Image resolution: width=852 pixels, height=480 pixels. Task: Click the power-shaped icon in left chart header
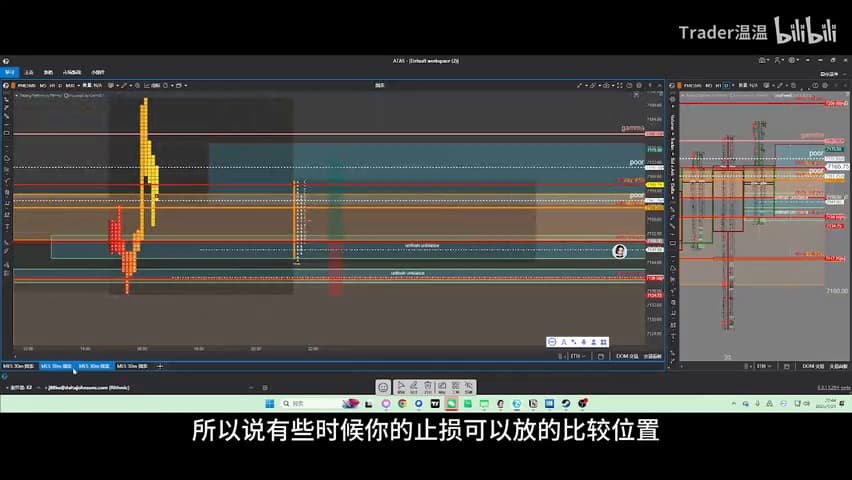pos(629,85)
